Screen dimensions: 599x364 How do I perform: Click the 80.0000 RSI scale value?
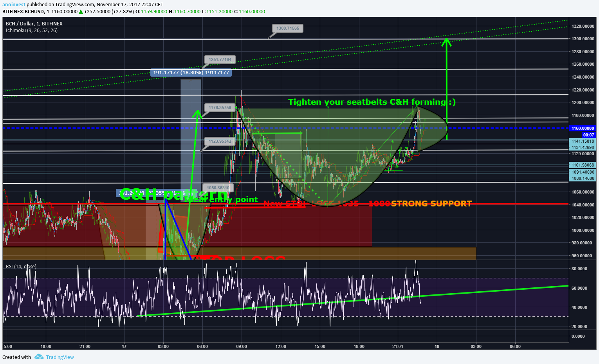[579, 269]
